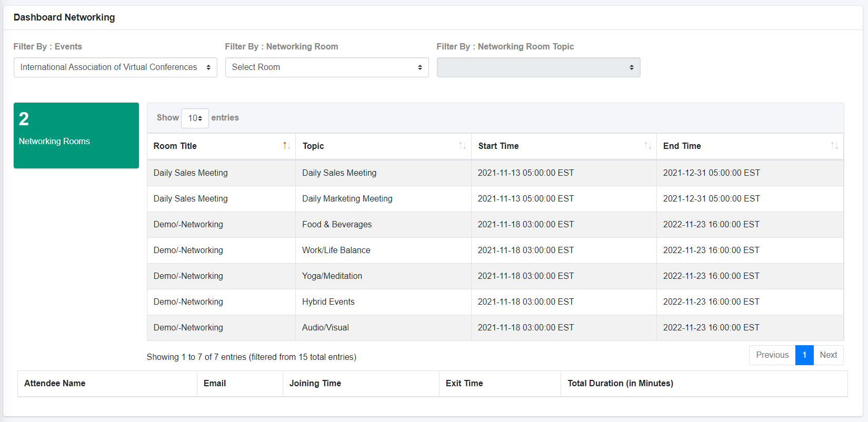Select the Work/Life Balance row

[x=495, y=250]
